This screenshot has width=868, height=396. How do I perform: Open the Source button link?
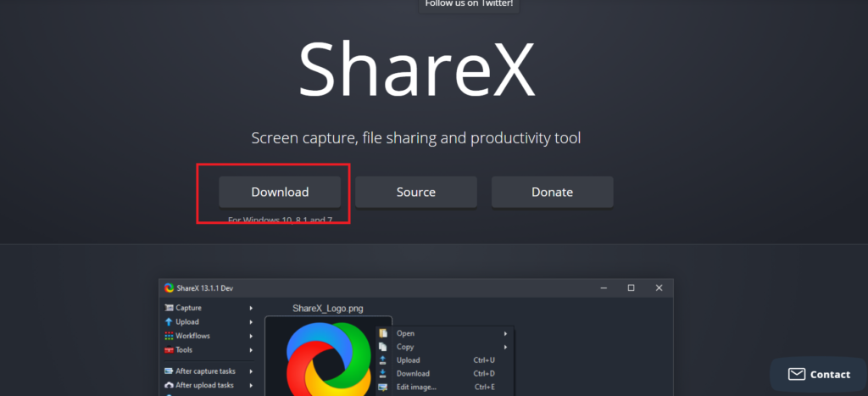coord(415,192)
